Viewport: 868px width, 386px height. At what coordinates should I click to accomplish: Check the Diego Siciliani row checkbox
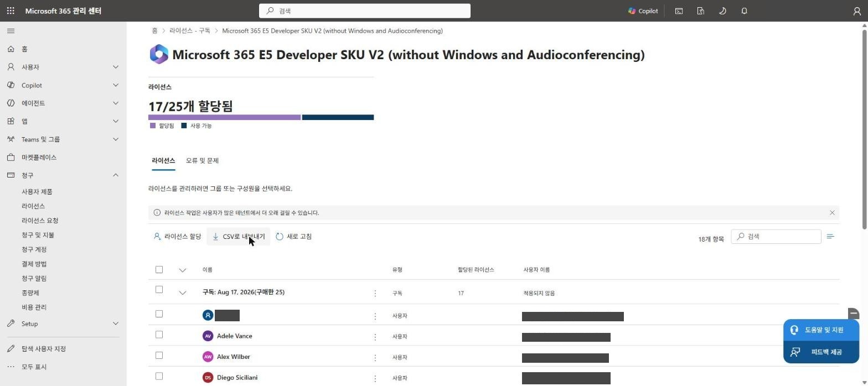159,377
